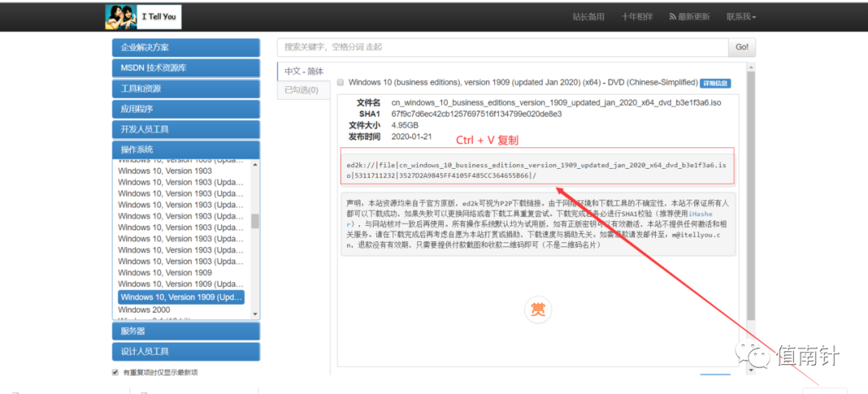This screenshot has height=394, width=868.
Task: Open the 最新更新 RSS feed link
Action: (690, 17)
